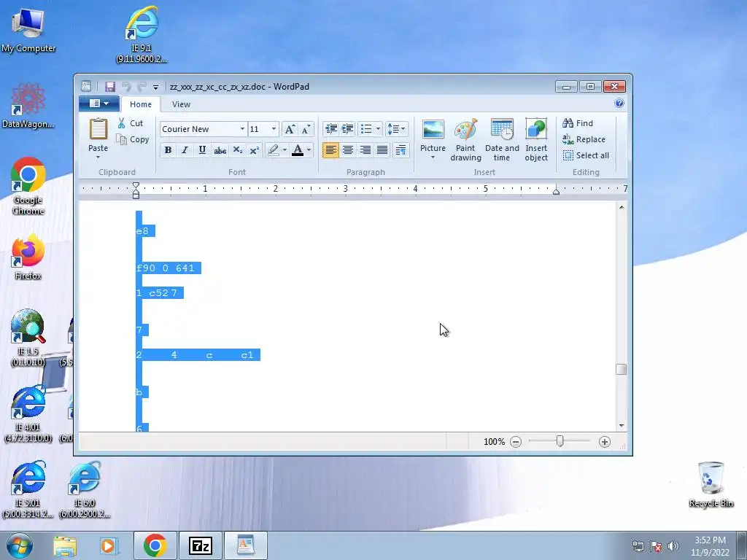The image size is (747, 560).
Task: Open the highlight color dropdown arrow
Action: click(x=285, y=150)
